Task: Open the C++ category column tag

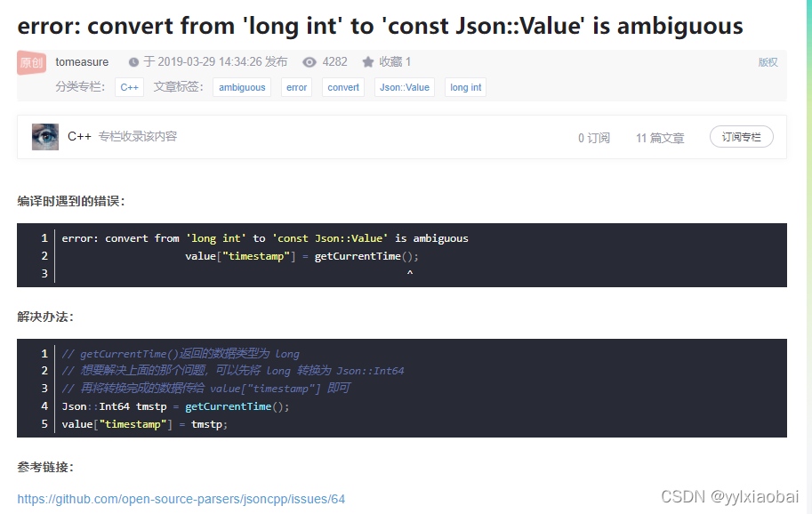Action: (x=129, y=86)
